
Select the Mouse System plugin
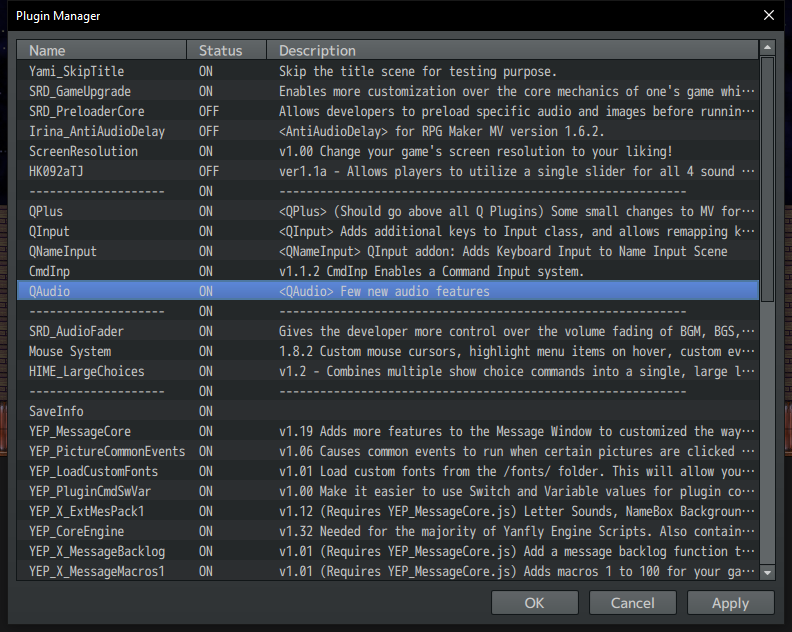pos(387,351)
